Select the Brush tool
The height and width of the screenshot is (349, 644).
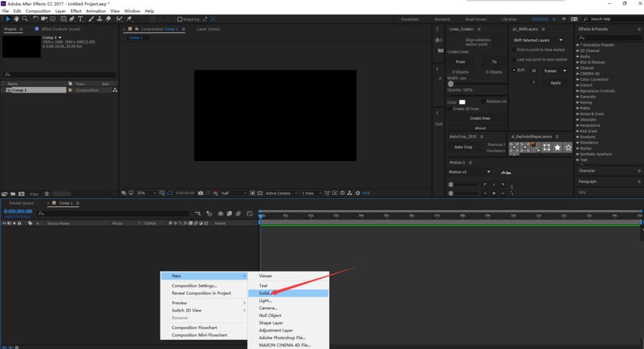coord(90,19)
